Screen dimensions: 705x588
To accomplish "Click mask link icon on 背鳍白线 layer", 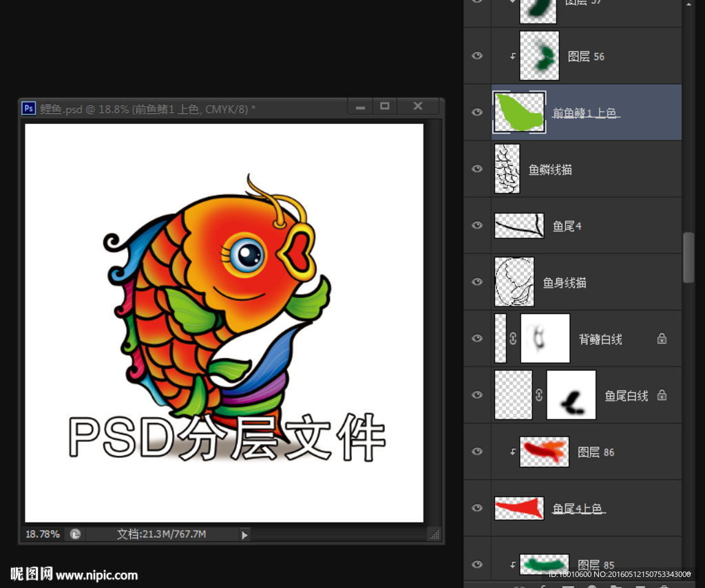I will [x=513, y=339].
